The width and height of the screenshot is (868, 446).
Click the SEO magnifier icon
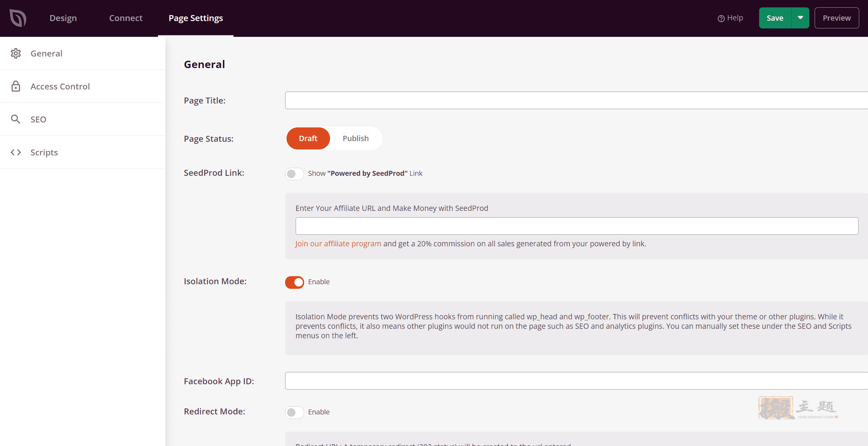click(x=15, y=119)
